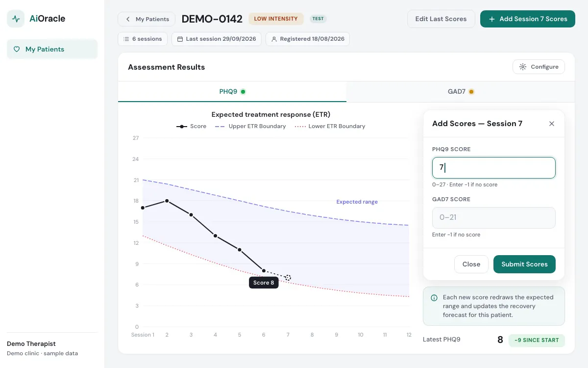This screenshot has width=588, height=368.
Task: Open the Configure settings button
Action: [539, 67]
